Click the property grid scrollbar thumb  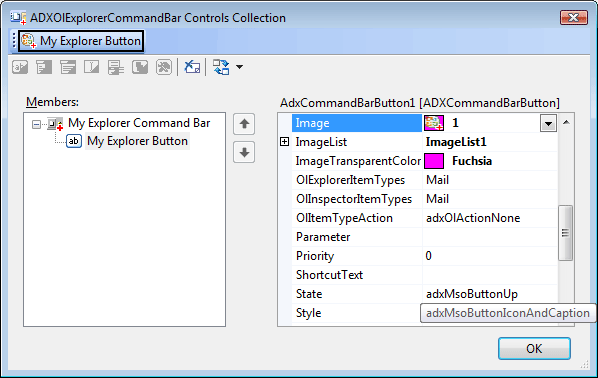tap(565, 233)
